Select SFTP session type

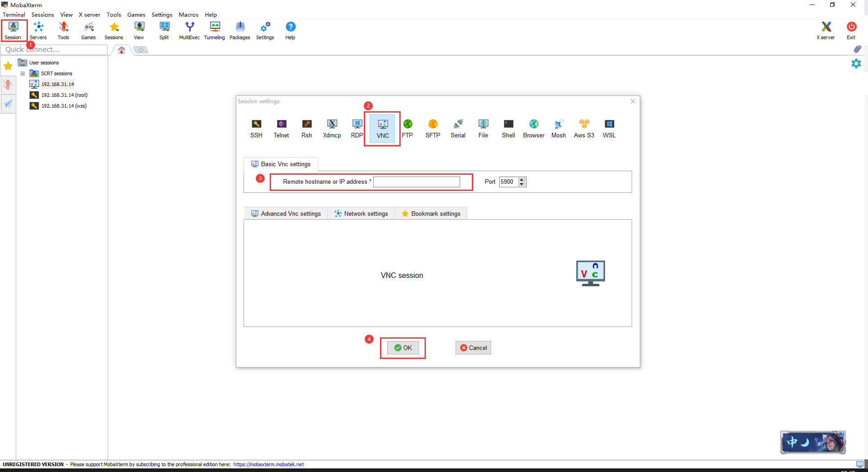[433, 128]
